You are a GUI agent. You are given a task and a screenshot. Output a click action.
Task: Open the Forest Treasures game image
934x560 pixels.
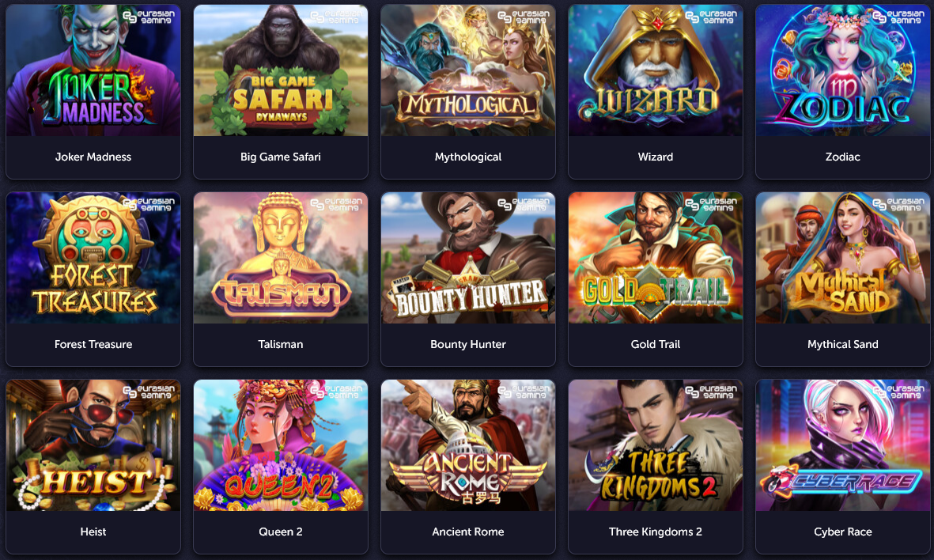tap(93, 258)
